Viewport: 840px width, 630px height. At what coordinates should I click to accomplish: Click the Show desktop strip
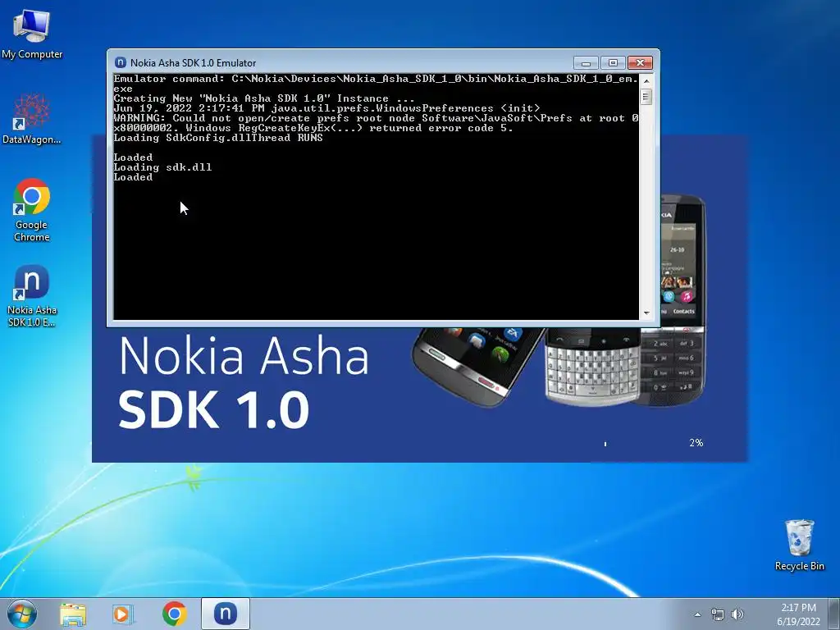click(x=836, y=614)
